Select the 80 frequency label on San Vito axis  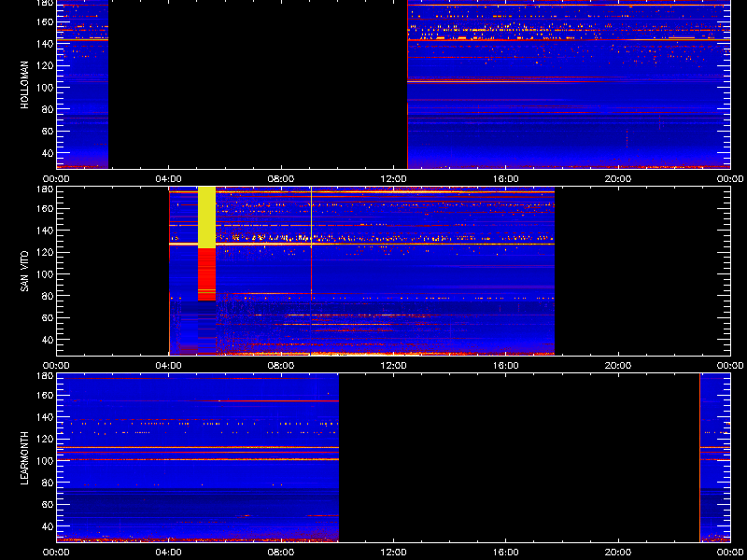pos(48,296)
